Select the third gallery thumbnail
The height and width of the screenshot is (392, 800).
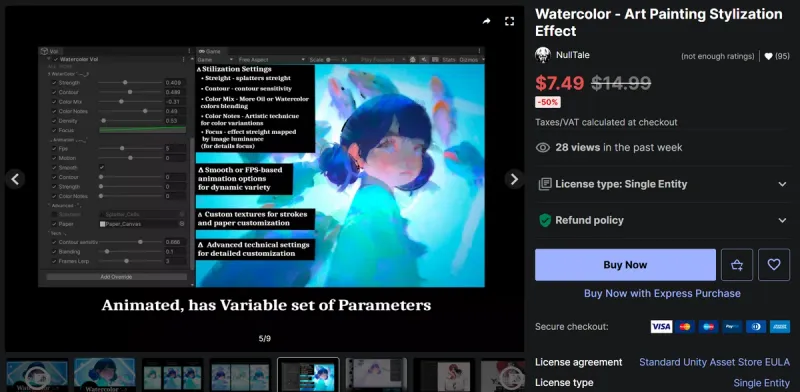pyautogui.click(x=172, y=375)
